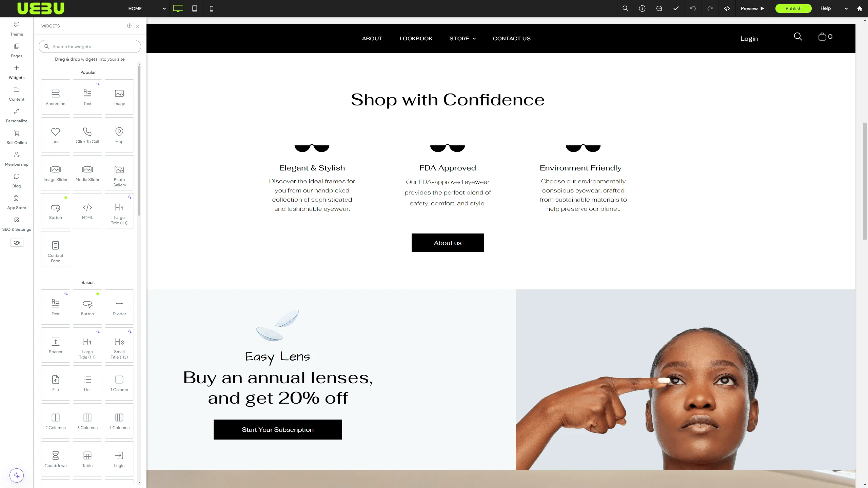The width and height of the screenshot is (868, 488).
Task: Click the About us button
Action: click(x=448, y=243)
